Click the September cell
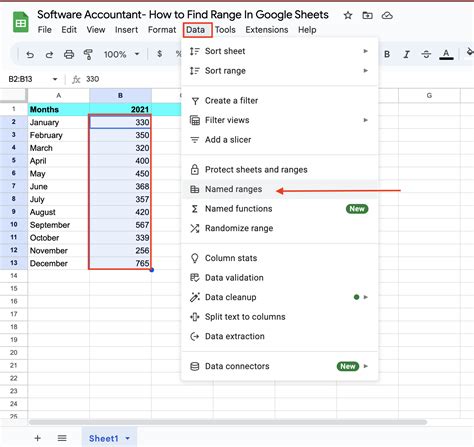Viewport: 474px width, 447px height. 59,225
